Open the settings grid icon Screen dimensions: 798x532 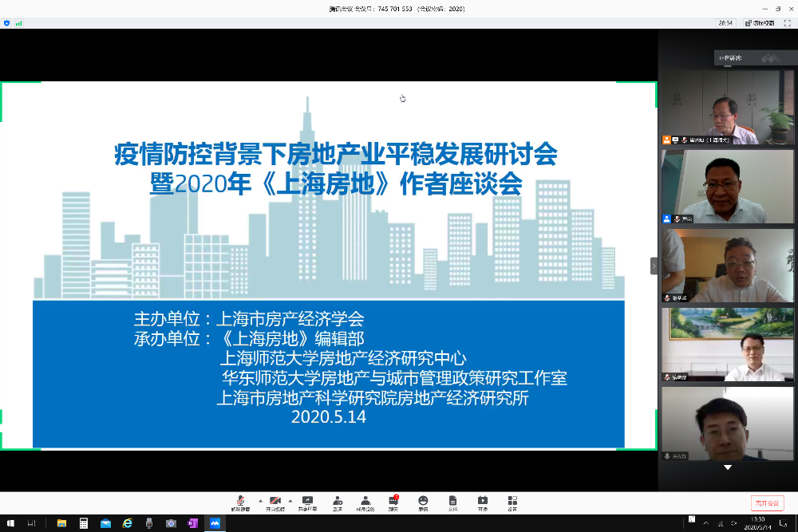pyautogui.click(x=512, y=503)
